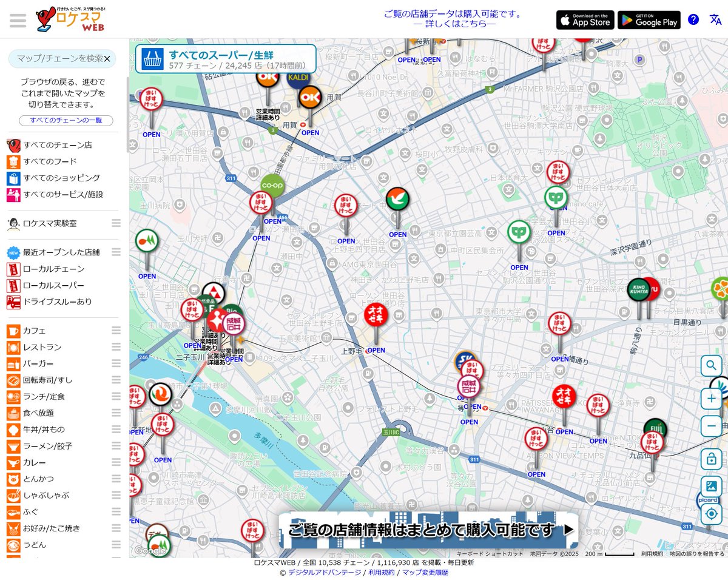Open マップ変更履歴 footer link
The width and height of the screenshot is (728, 580).
[425, 572]
